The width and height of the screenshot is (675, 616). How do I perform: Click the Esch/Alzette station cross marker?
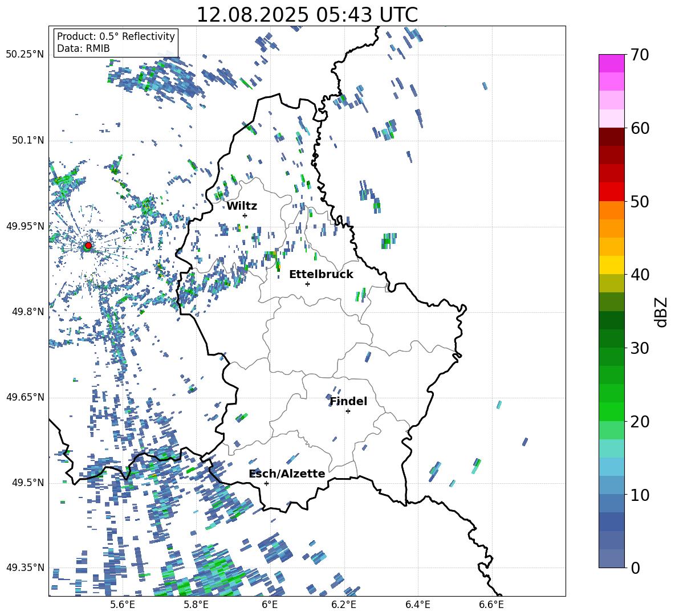coord(266,483)
